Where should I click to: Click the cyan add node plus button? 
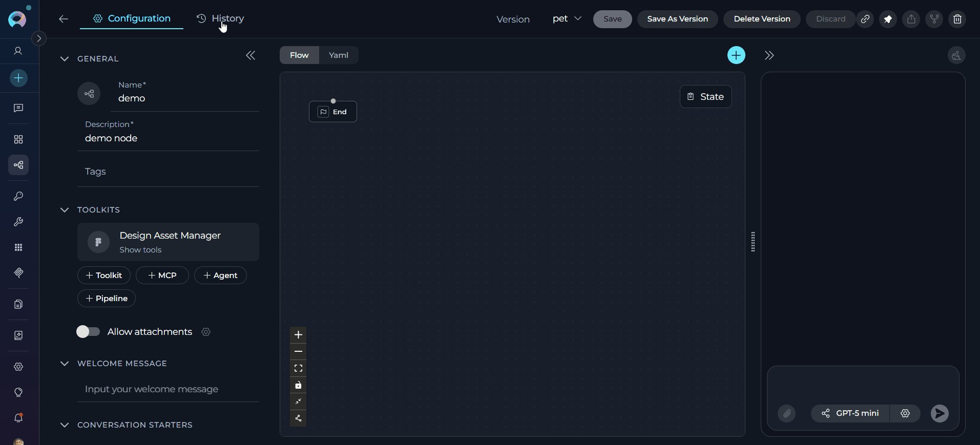(x=736, y=55)
